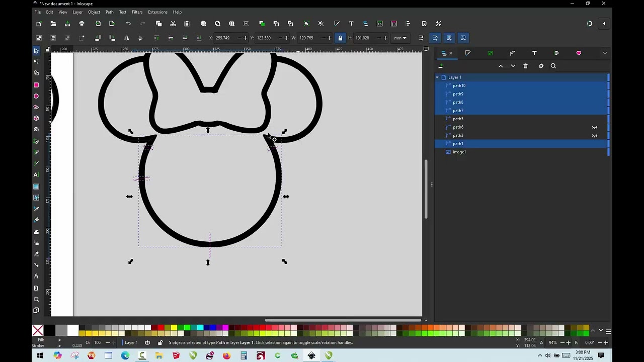Select the Spiral tool

point(36,130)
